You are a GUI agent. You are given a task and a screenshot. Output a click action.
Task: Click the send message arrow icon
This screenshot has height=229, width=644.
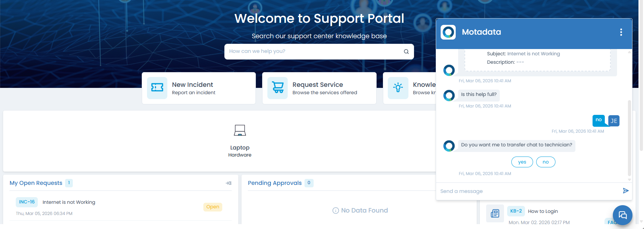click(625, 191)
